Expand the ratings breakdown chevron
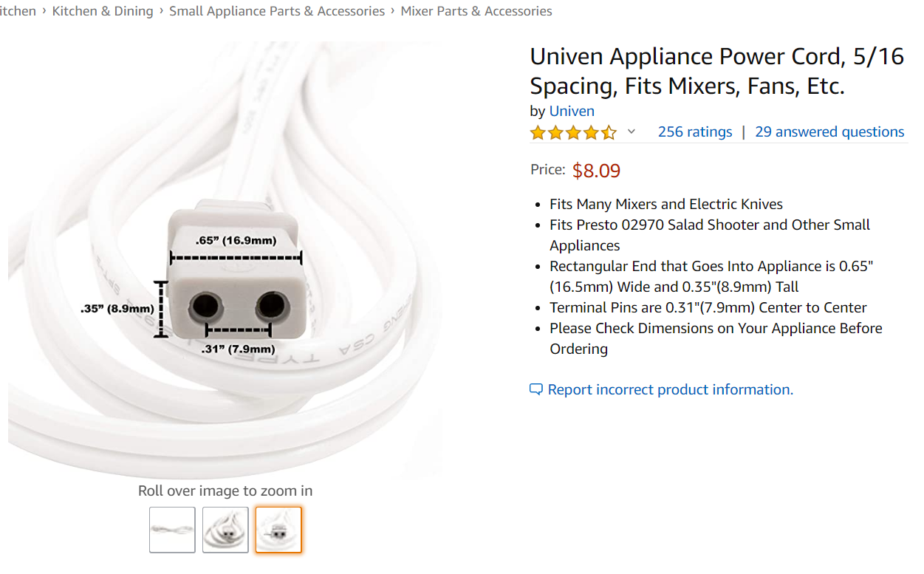Image resolution: width=924 pixels, height=574 pixels. pyautogui.click(x=631, y=132)
